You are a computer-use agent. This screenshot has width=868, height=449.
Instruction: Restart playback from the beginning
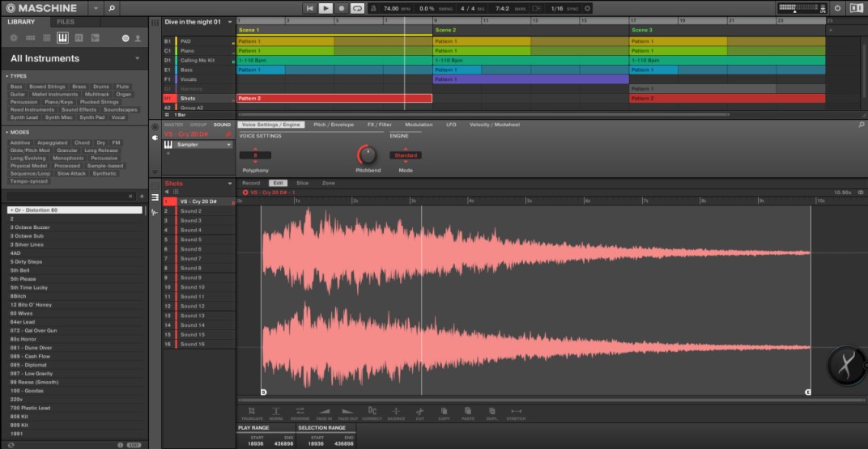[x=310, y=8]
